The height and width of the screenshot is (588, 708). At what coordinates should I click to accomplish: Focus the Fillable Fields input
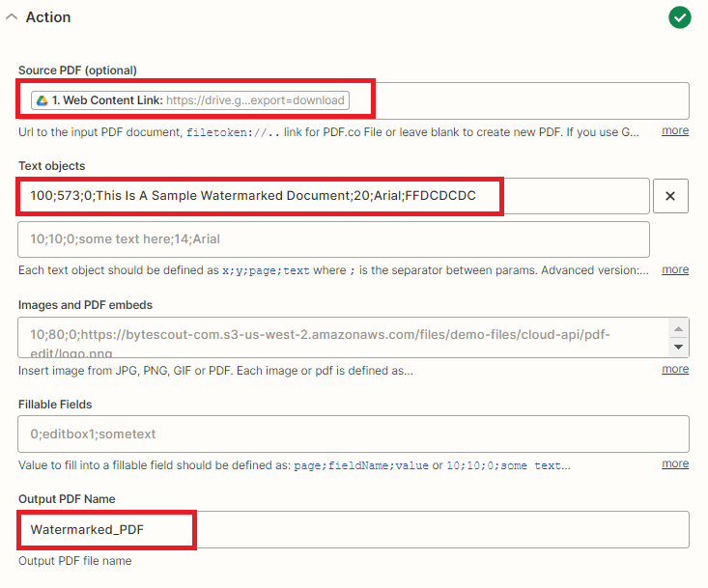coord(353,434)
